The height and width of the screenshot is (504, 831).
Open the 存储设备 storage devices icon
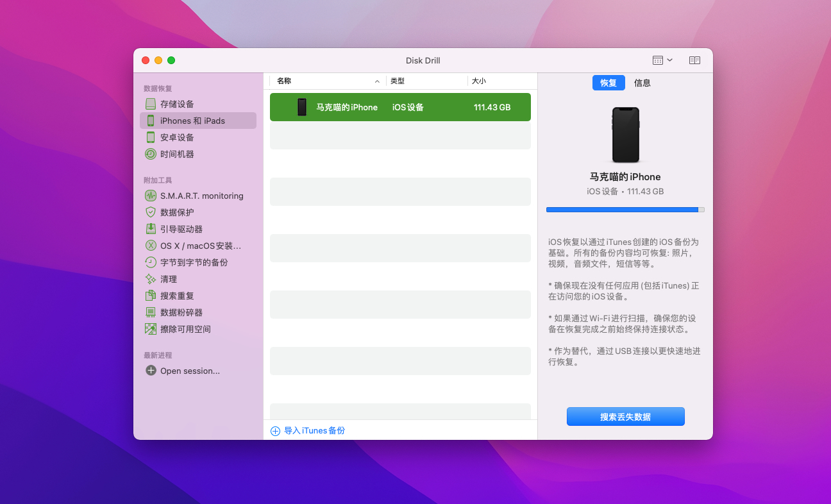point(151,104)
